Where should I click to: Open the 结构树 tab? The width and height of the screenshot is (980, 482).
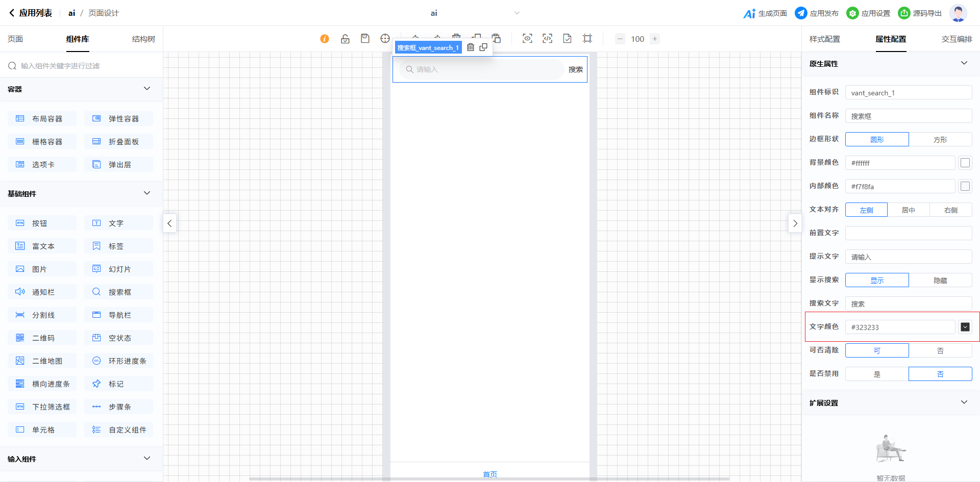(143, 39)
